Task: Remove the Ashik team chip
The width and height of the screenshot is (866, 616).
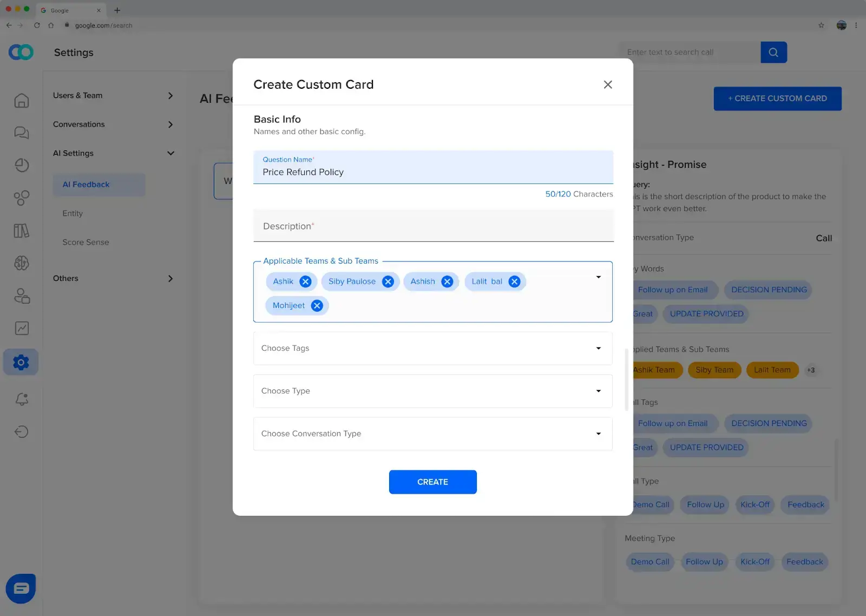Action: (305, 281)
